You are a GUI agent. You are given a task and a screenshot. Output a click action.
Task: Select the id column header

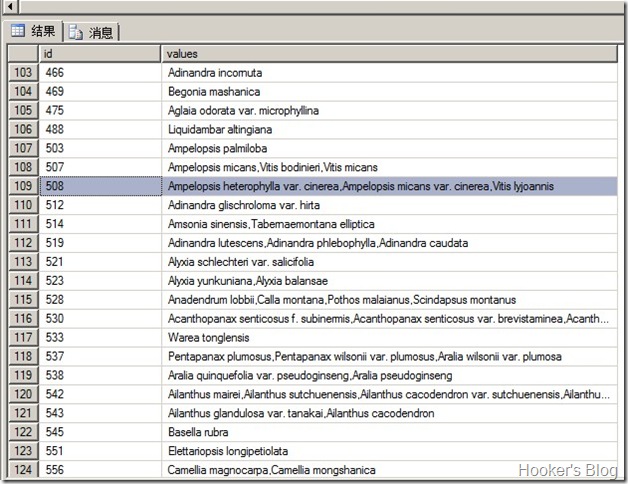(99, 53)
